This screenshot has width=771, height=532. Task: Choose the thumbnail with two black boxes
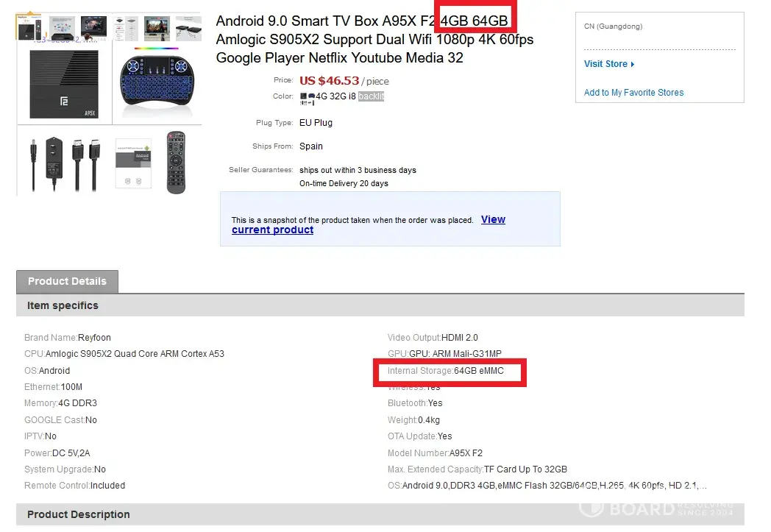pos(190,26)
